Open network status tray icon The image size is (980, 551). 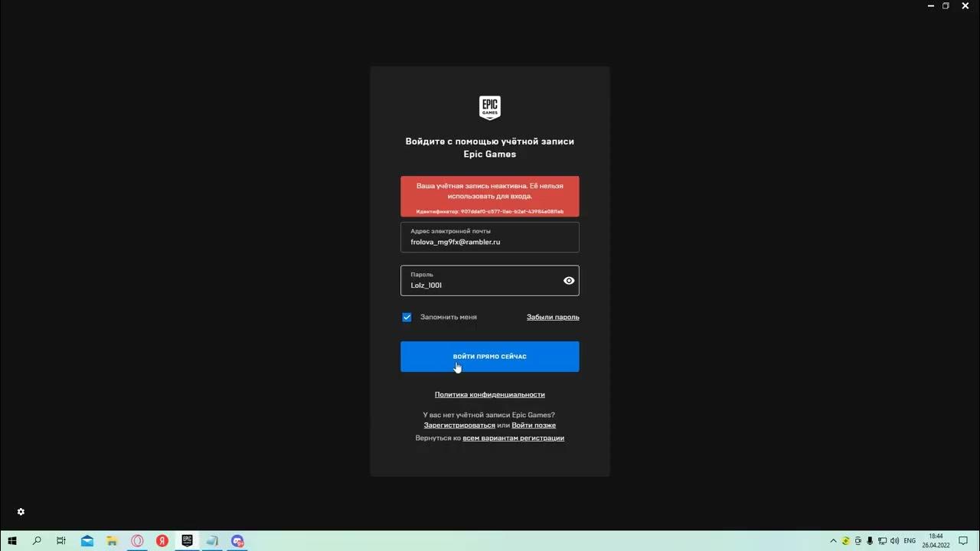point(882,541)
